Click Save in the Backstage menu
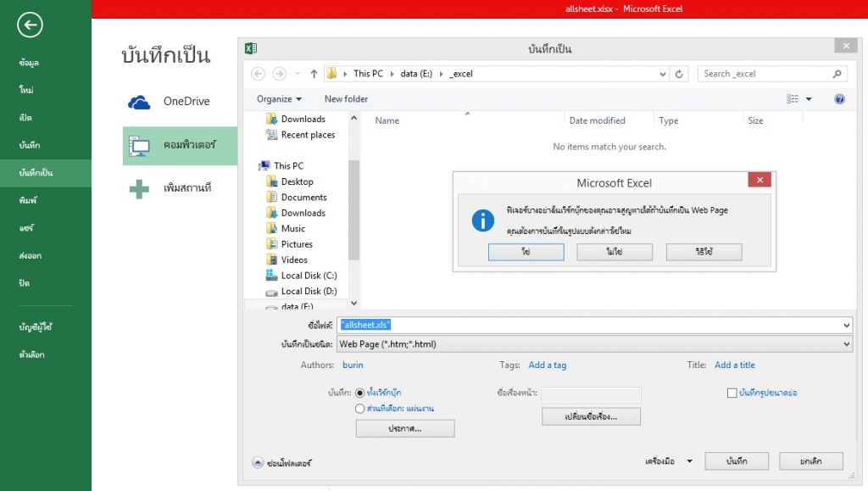Screen dimensions: 868x491 point(30,145)
